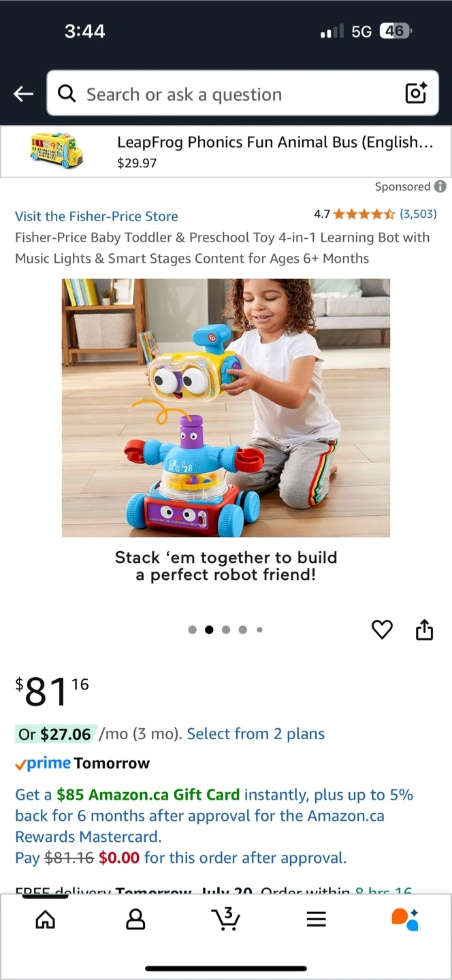Jump to third image carousel dot
Viewport: 452px width, 980px height.
226,630
